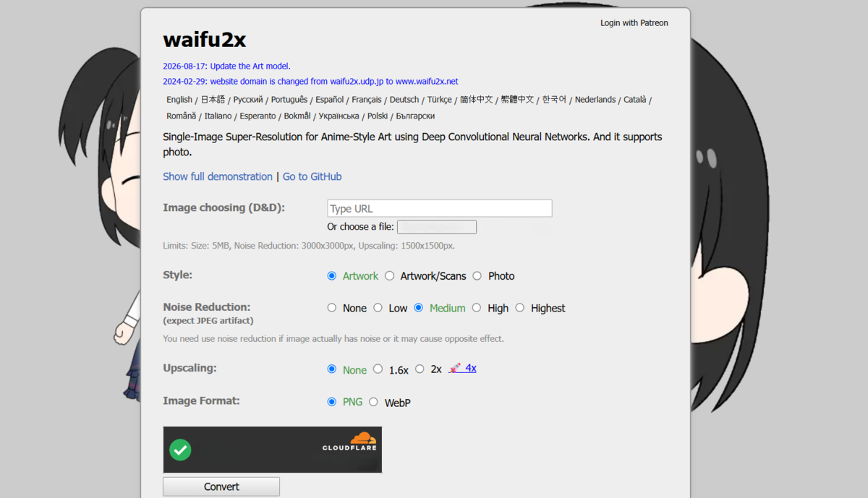The image size is (868, 498).
Task: Switch language to 简体中文
Action: [476, 100]
